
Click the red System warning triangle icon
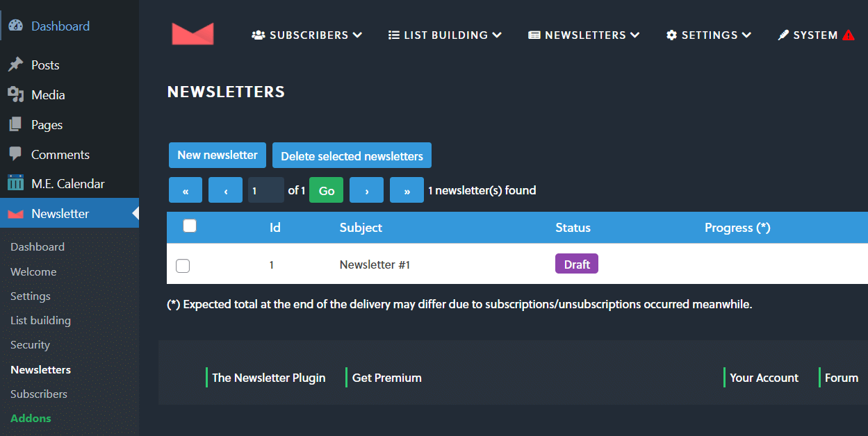849,35
